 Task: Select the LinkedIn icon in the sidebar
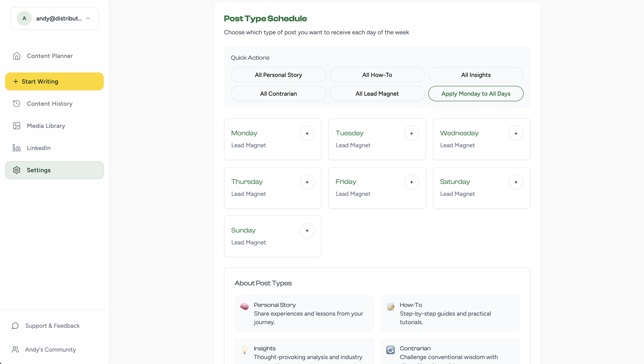click(x=16, y=148)
